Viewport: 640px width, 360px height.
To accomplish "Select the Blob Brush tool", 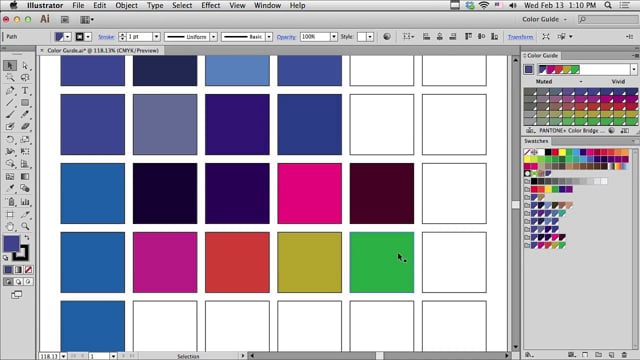I will pos(10,127).
